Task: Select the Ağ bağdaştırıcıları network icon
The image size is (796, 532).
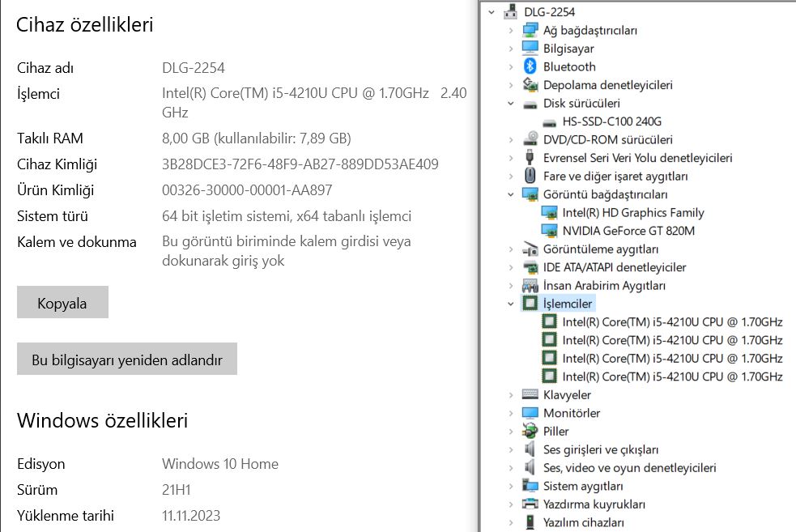Action: pos(530,30)
